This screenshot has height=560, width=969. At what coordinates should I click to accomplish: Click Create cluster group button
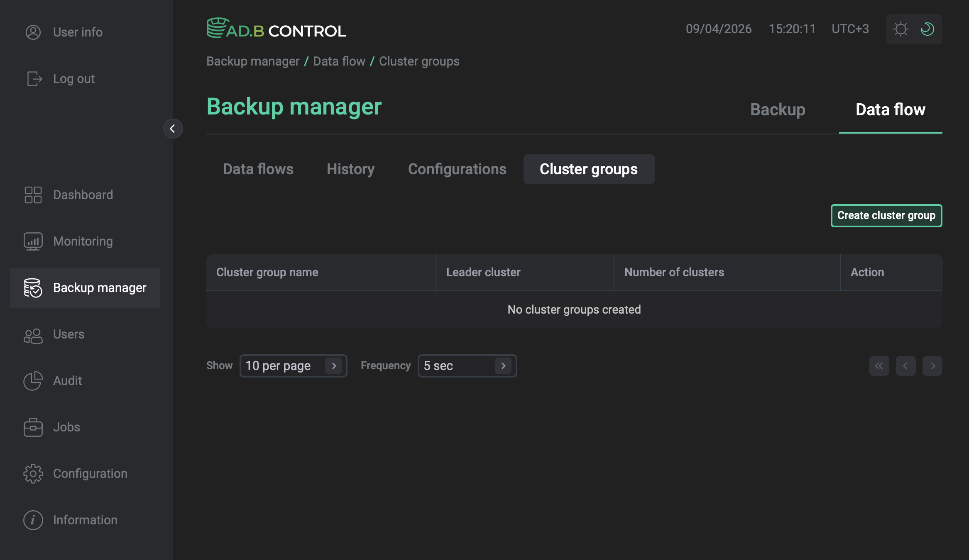(886, 216)
